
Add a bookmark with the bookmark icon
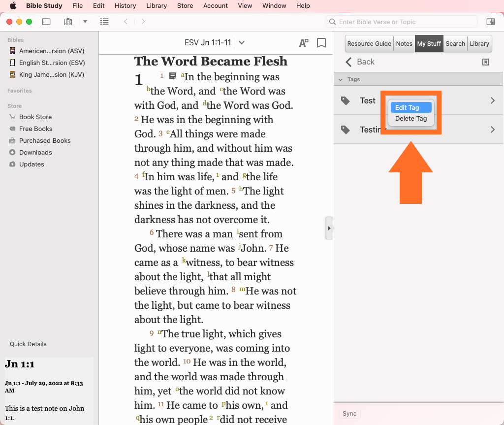tap(321, 43)
